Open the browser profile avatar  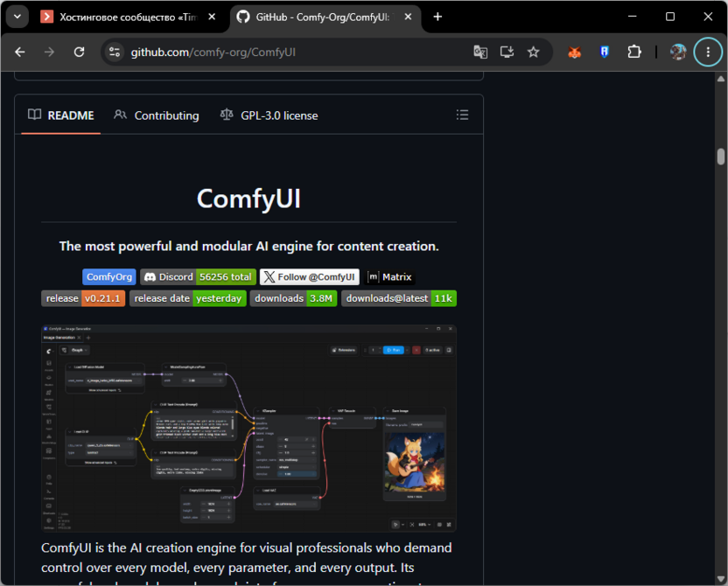click(x=678, y=52)
